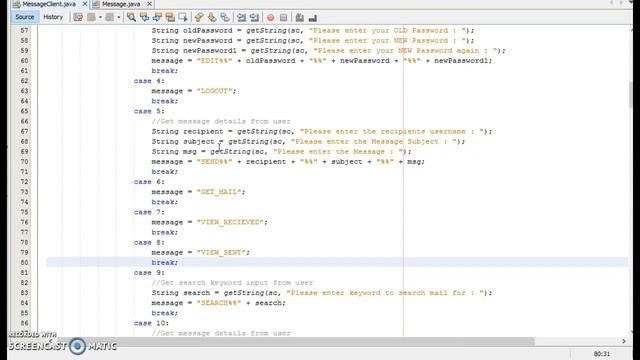Click Shift Line Right icon
The width and height of the screenshot is (640, 360).
tap(254, 18)
